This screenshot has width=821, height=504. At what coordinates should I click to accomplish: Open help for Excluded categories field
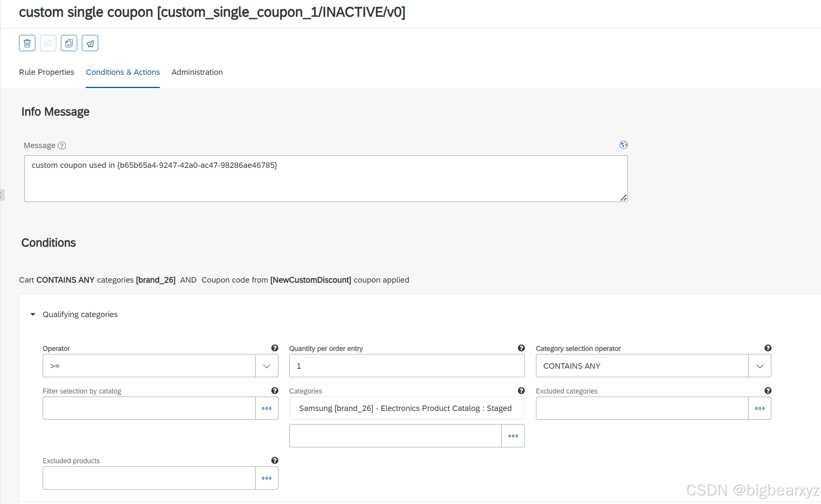767,391
